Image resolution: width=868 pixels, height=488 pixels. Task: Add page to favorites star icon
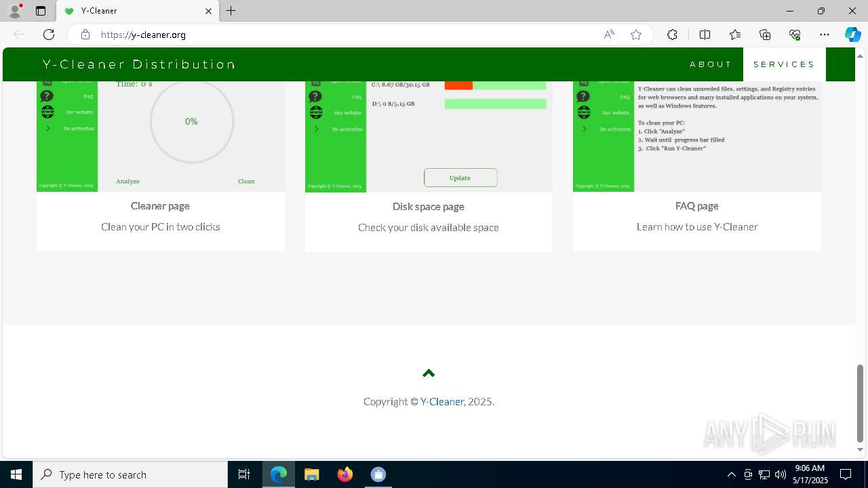point(636,35)
